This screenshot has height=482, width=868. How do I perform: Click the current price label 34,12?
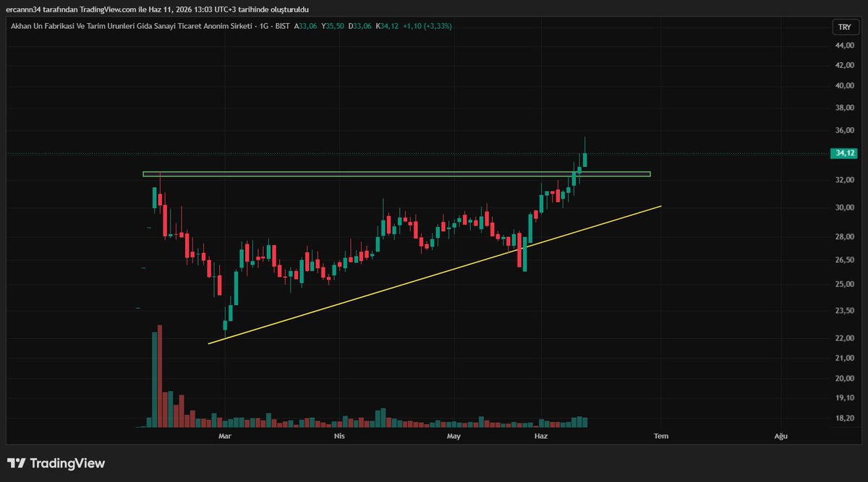(x=845, y=153)
